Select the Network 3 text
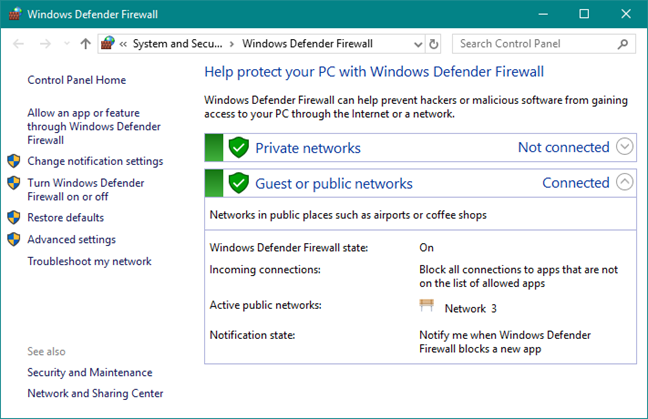Viewport: 648px width, 419px height. click(x=471, y=309)
